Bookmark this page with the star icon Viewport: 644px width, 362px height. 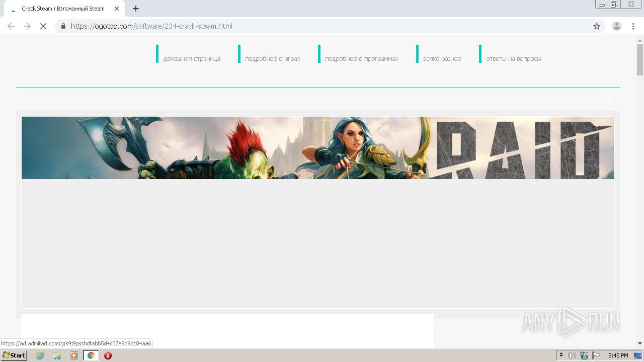click(x=597, y=26)
